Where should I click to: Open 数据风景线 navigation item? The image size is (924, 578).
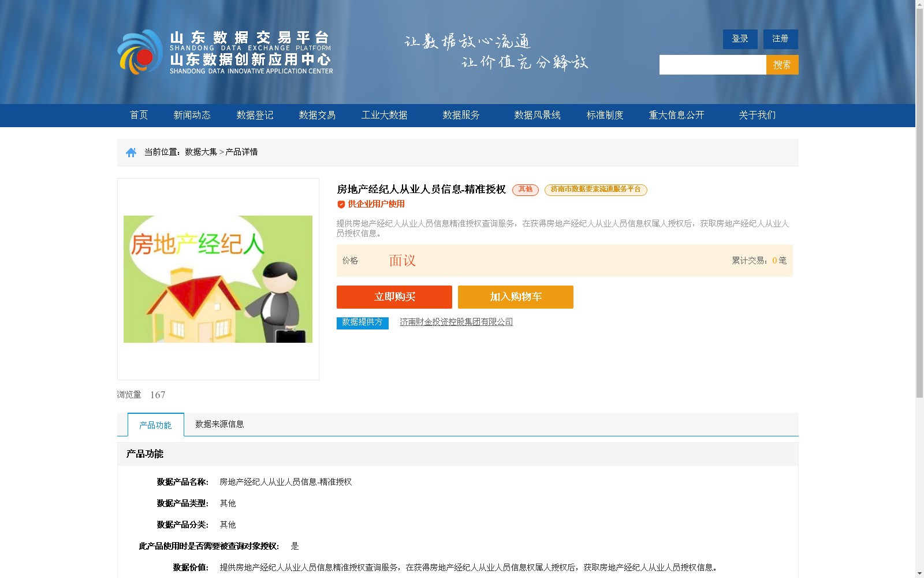coord(537,115)
